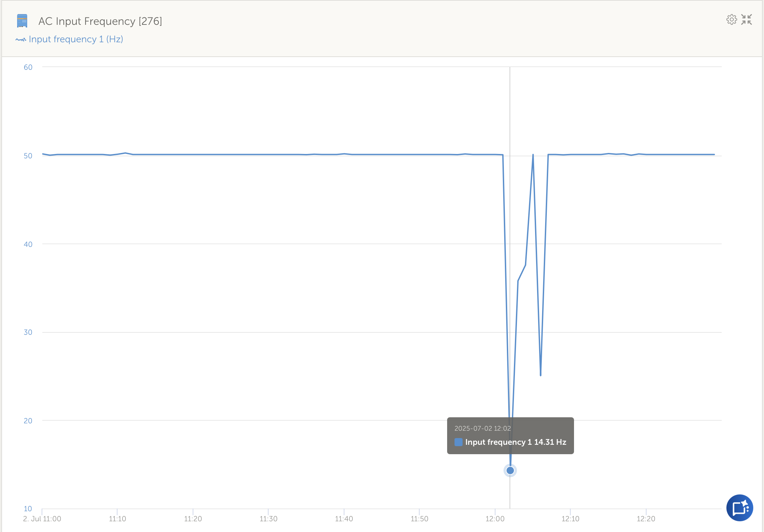Image resolution: width=764 pixels, height=532 pixels.
Task: Click the 60 value on the y-axis
Action: 28,67
